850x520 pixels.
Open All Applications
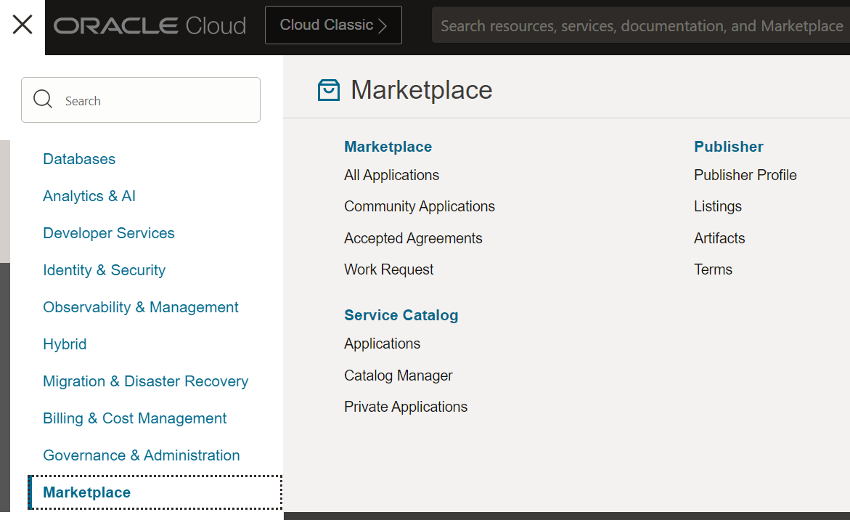coord(391,175)
